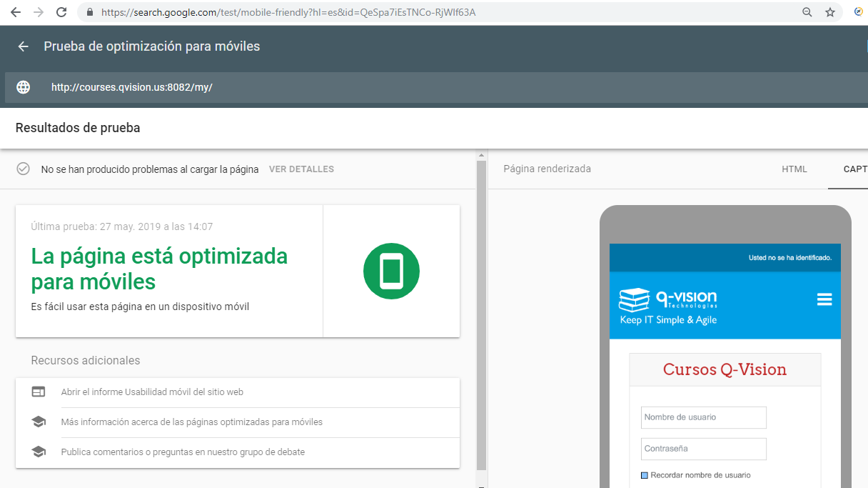Click the padlock icon in the address bar
This screenshot has height=488, width=868.
coord(90,12)
